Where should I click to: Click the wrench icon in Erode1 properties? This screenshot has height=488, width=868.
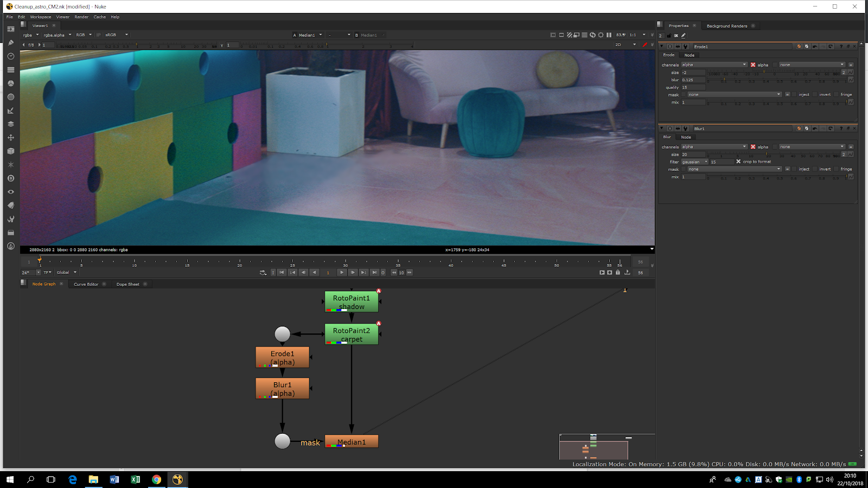coord(686,47)
